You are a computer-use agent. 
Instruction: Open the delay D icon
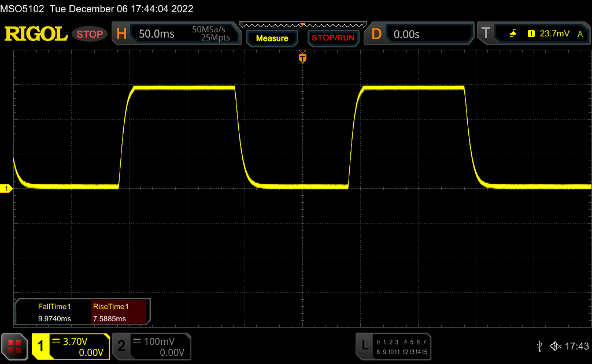(x=376, y=34)
